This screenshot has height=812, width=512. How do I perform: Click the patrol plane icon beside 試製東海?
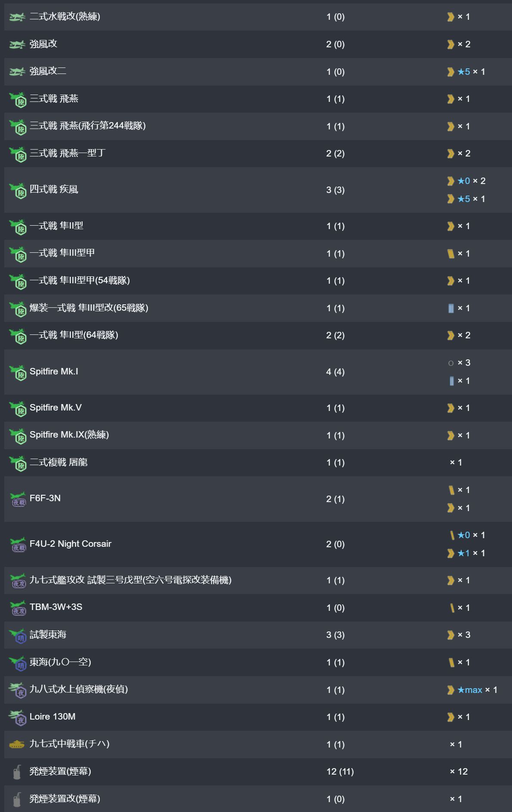click(x=18, y=636)
